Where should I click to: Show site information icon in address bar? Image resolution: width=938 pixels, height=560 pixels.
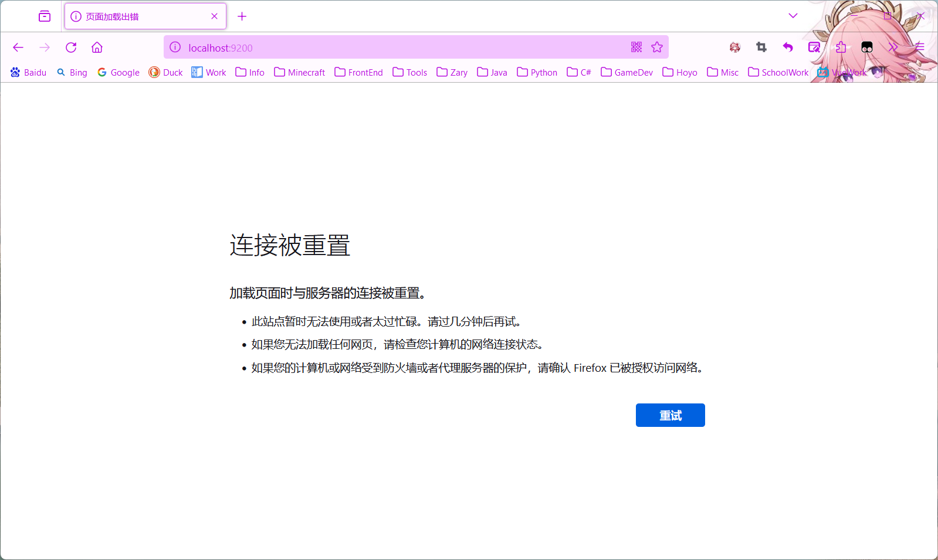pos(175,47)
